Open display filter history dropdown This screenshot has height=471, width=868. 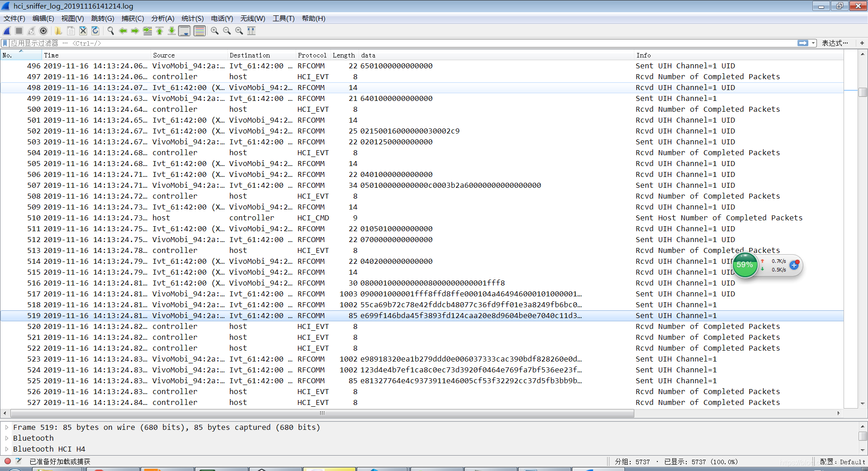click(813, 43)
